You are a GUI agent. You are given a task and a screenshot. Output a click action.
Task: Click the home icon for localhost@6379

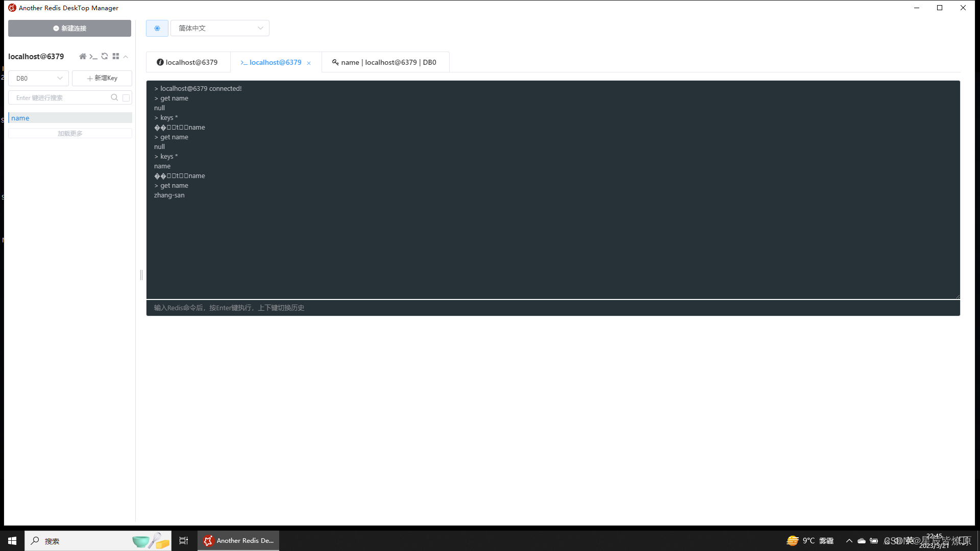point(82,57)
